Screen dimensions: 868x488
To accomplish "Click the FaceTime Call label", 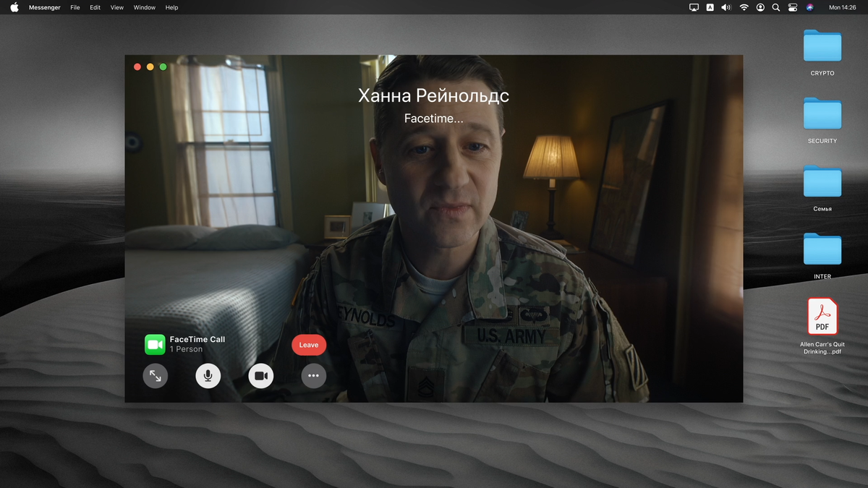I will (x=197, y=339).
